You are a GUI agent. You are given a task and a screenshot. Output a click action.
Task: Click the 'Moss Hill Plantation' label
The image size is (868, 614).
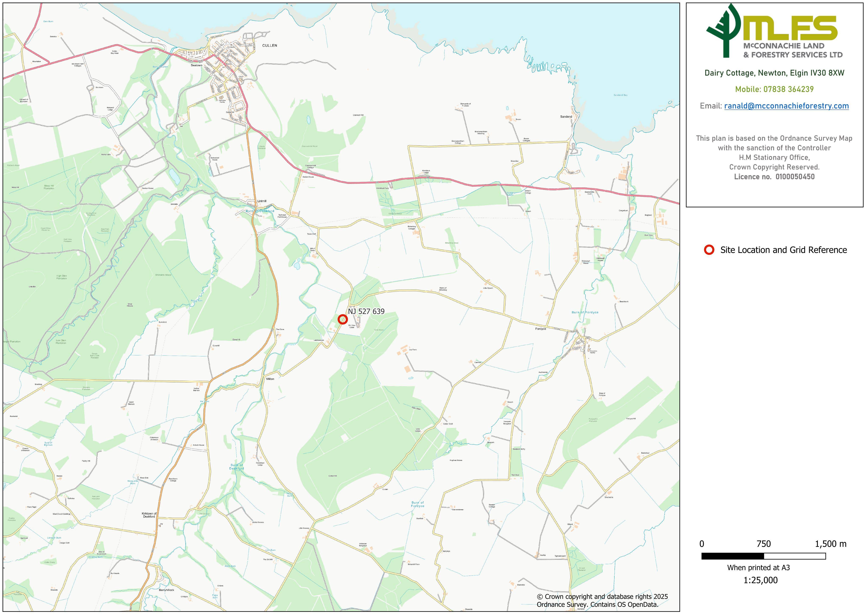[49, 187]
